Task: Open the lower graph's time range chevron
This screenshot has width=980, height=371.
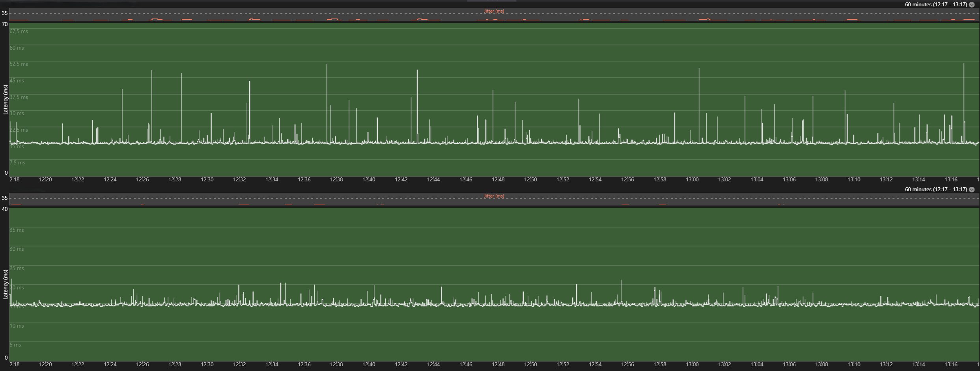Action: (x=971, y=190)
